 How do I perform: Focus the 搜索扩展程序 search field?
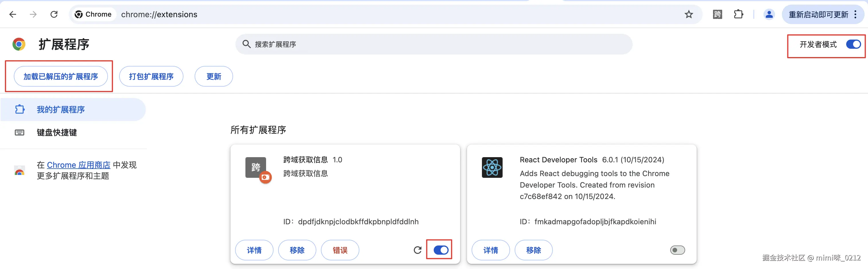click(434, 44)
